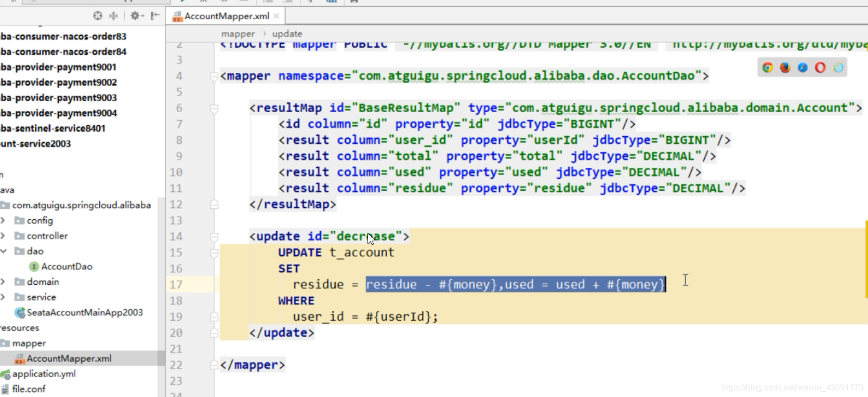Select ba-provider-payment9004 module

point(59,113)
